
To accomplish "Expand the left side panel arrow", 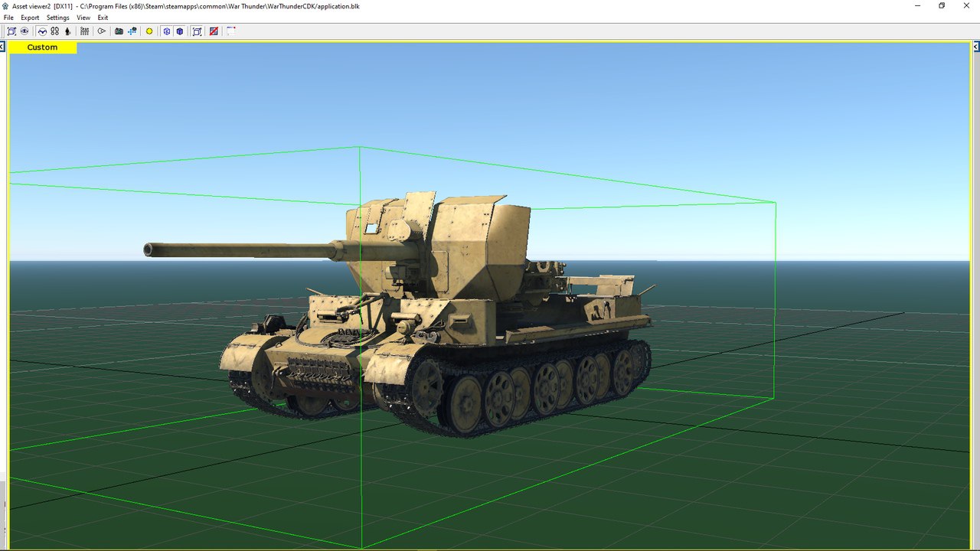I will (x=2, y=47).
